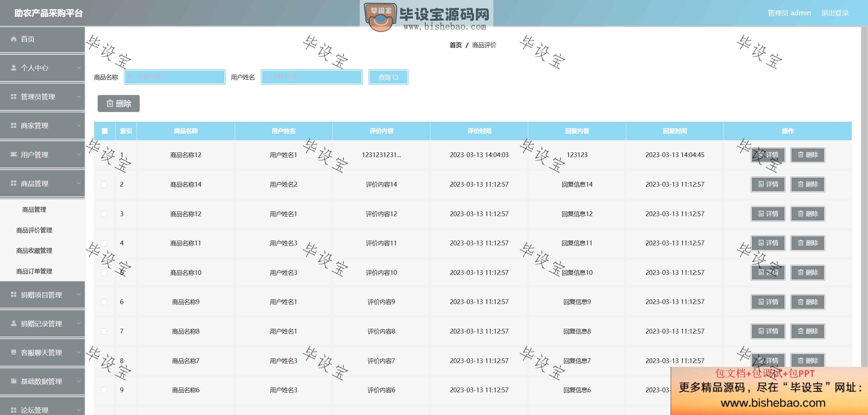Open the 商品订单管理 submenu item
This screenshot has height=415, width=868.
[x=42, y=271]
